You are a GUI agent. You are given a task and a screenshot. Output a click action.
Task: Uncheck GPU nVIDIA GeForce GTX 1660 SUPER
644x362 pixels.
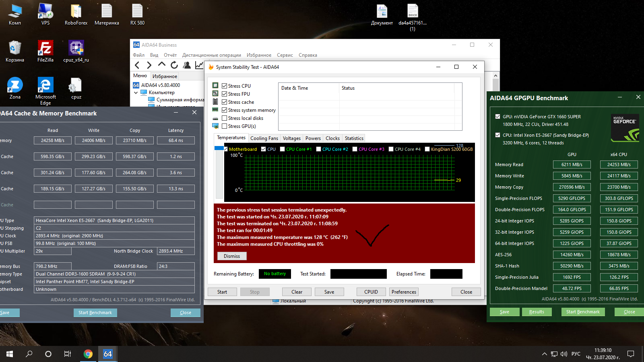pyautogui.click(x=498, y=117)
